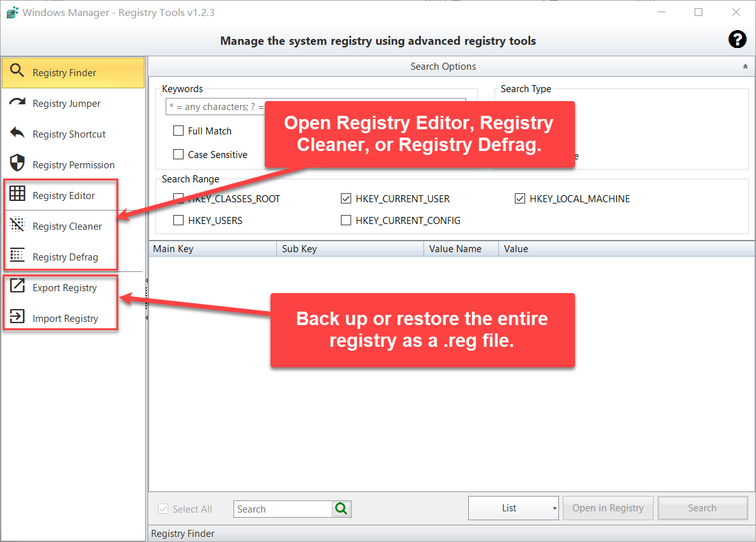Image resolution: width=756 pixels, height=542 pixels.
Task: Uncheck HKEY_CURRENT_USER search range
Action: pos(345,198)
